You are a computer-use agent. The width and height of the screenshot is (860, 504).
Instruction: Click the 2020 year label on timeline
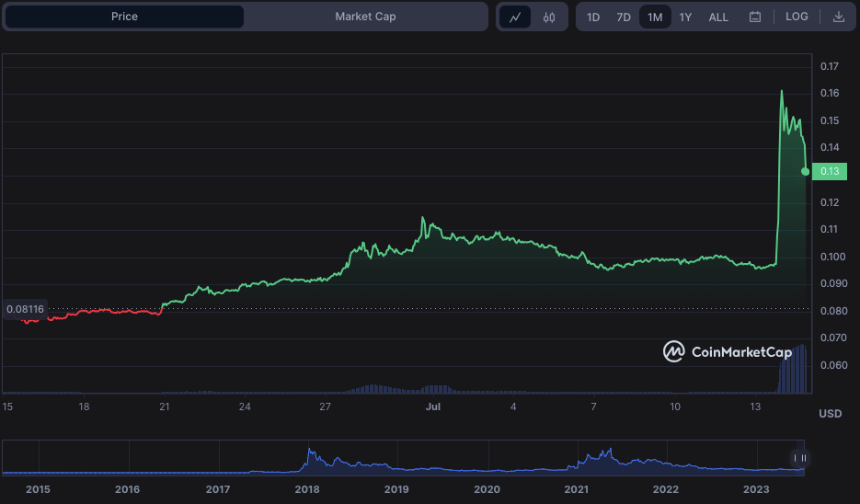(487, 489)
